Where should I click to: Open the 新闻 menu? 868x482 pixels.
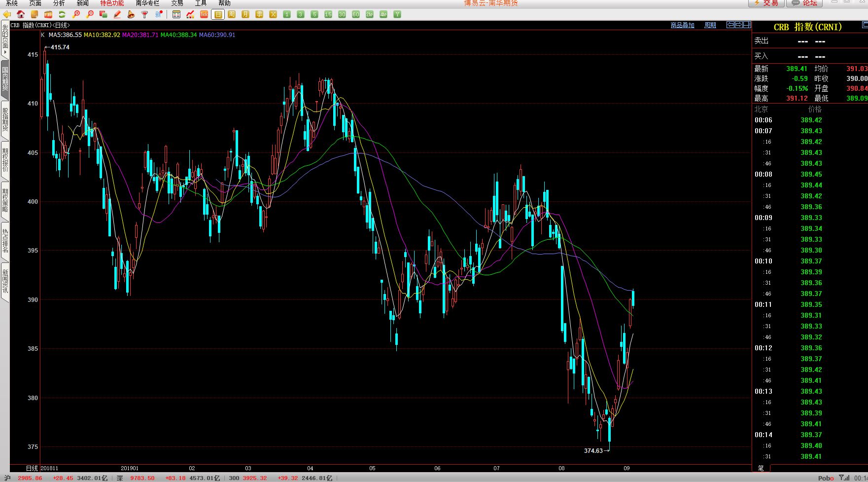coord(82,3)
